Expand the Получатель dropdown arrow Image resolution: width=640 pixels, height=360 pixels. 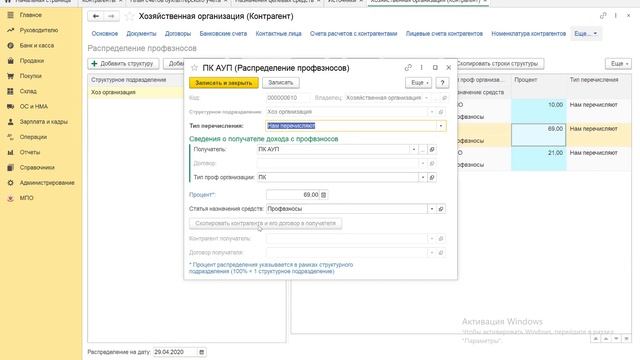[x=414, y=149]
